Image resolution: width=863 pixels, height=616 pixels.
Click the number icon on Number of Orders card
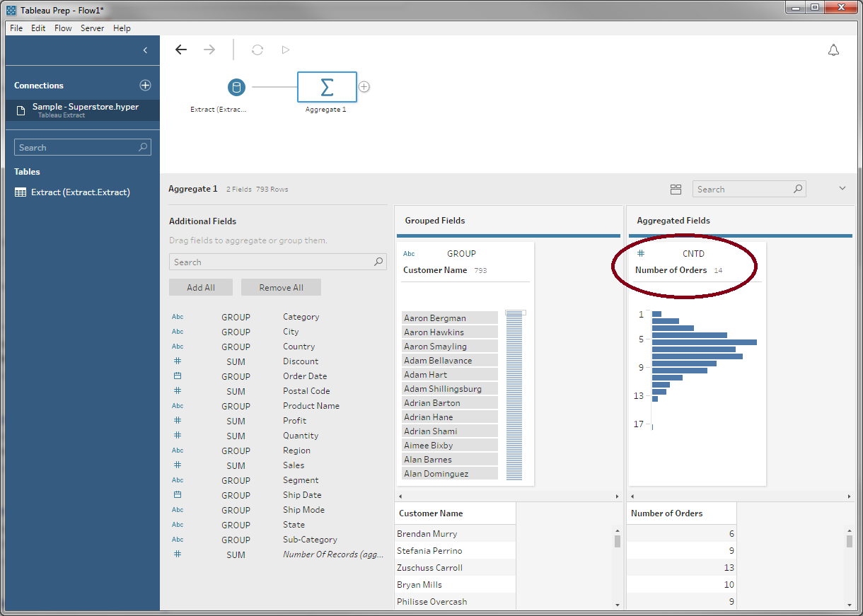(x=641, y=253)
